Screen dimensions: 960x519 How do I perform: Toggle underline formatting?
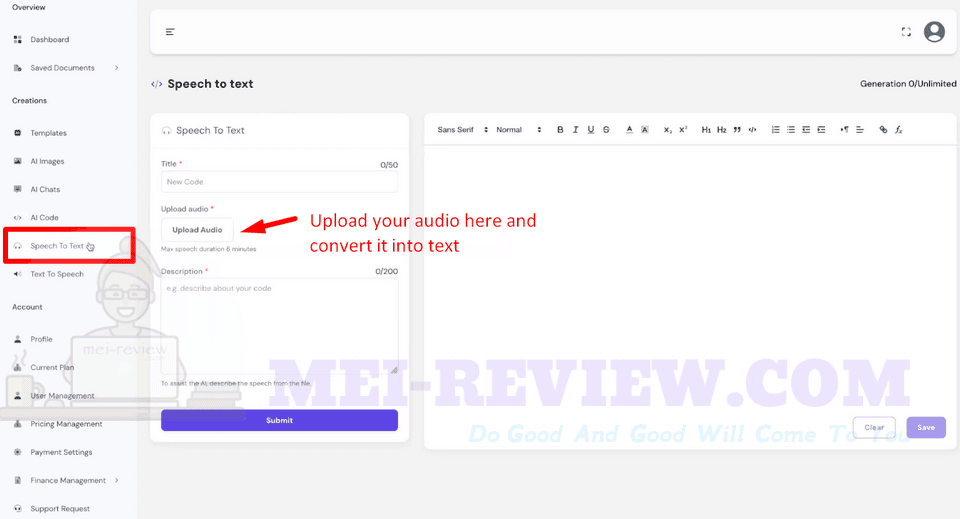coord(591,130)
